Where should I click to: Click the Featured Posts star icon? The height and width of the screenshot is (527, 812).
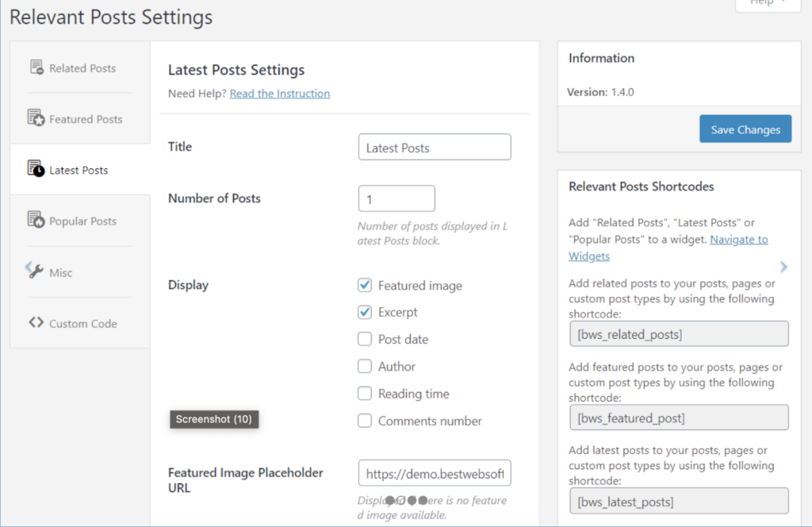(36, 118)
